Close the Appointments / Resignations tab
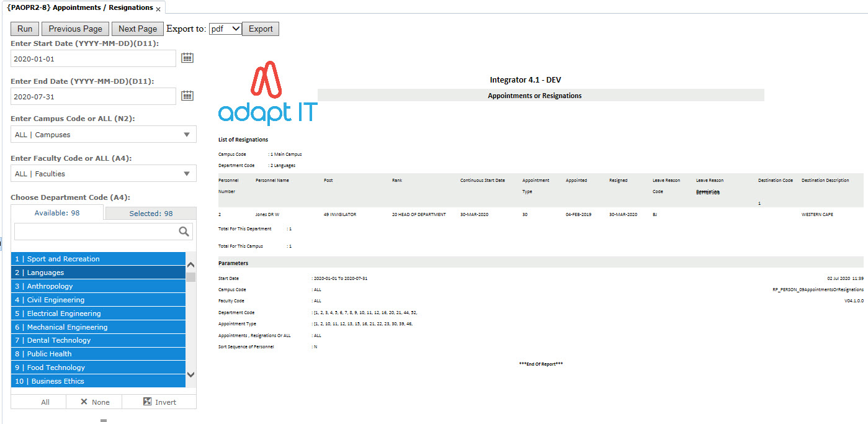868x424 pixels. pos(158,9)
